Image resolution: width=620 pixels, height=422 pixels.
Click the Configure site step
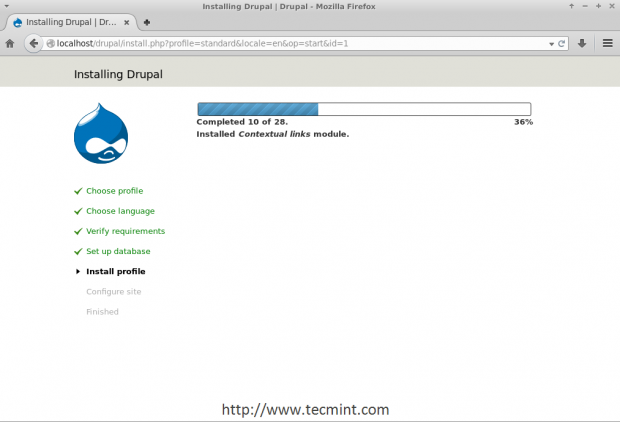113,292
